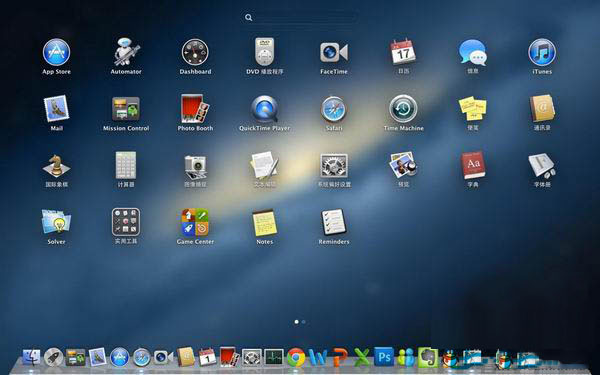Launch the TextEdit app
This screenshot has height=375, width=600.
click(x=264, y=165)
